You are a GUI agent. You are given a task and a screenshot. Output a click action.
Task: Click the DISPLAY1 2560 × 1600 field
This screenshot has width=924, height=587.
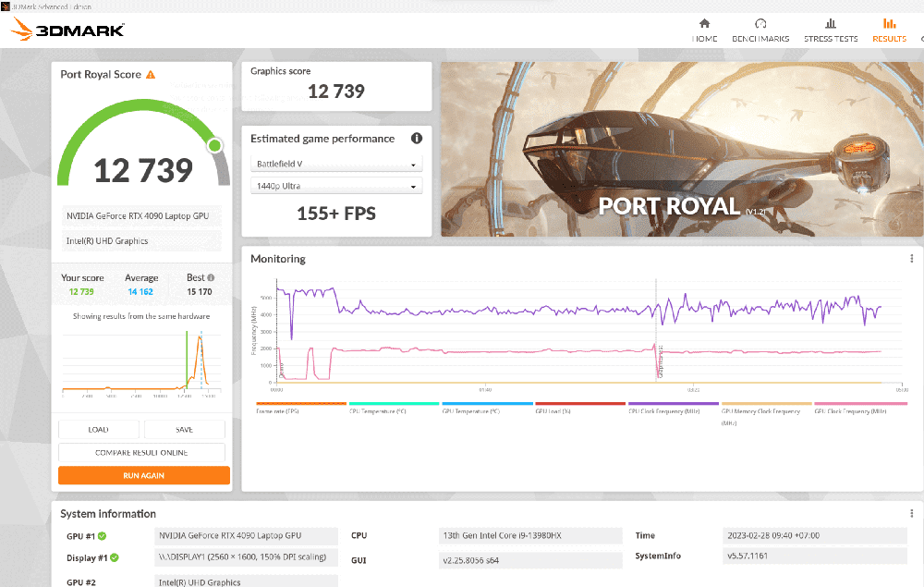(247, 556)
